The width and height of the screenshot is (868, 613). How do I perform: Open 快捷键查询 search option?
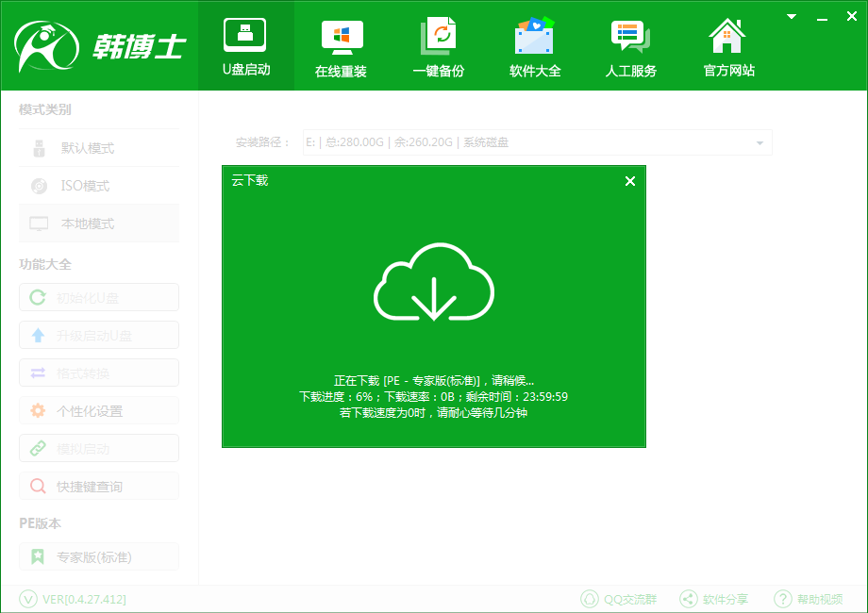tap(99, 487)
